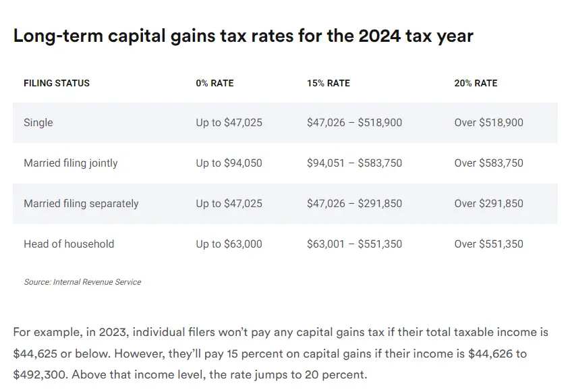Click the Over $291,850 cell
The width and height of the screenshot is (572, 392).
click(488, 204)
